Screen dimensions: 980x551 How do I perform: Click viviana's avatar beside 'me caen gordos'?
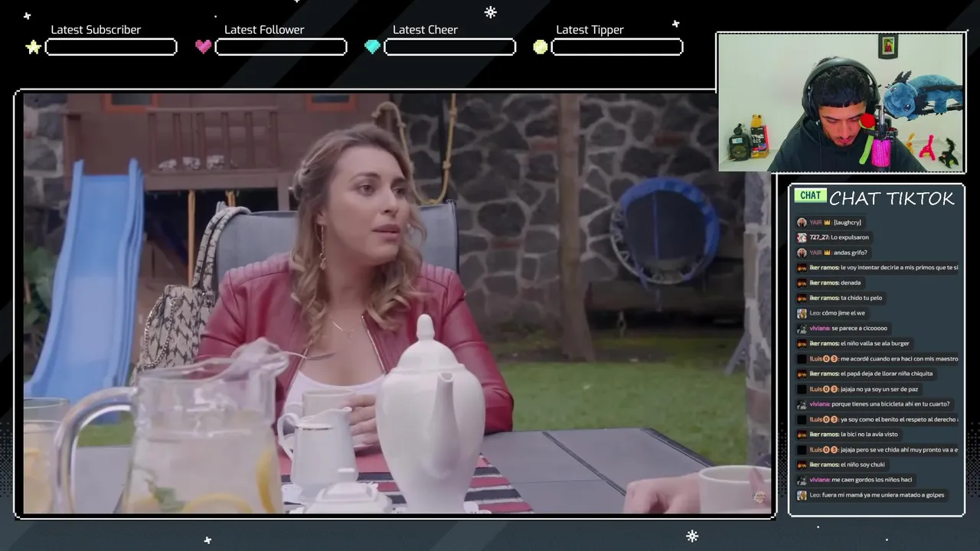coord(802,480)
